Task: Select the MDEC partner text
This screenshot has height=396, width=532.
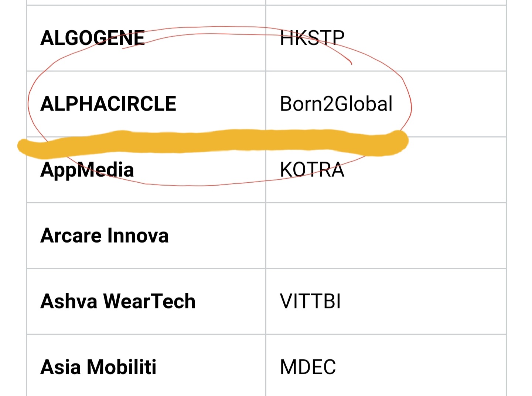Action: 308,367
